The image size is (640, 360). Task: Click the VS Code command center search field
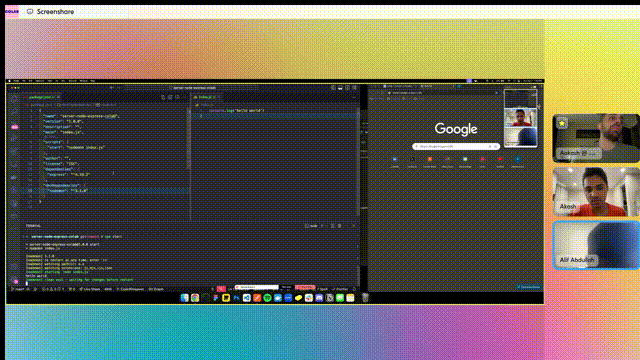(x=193, y=88)
